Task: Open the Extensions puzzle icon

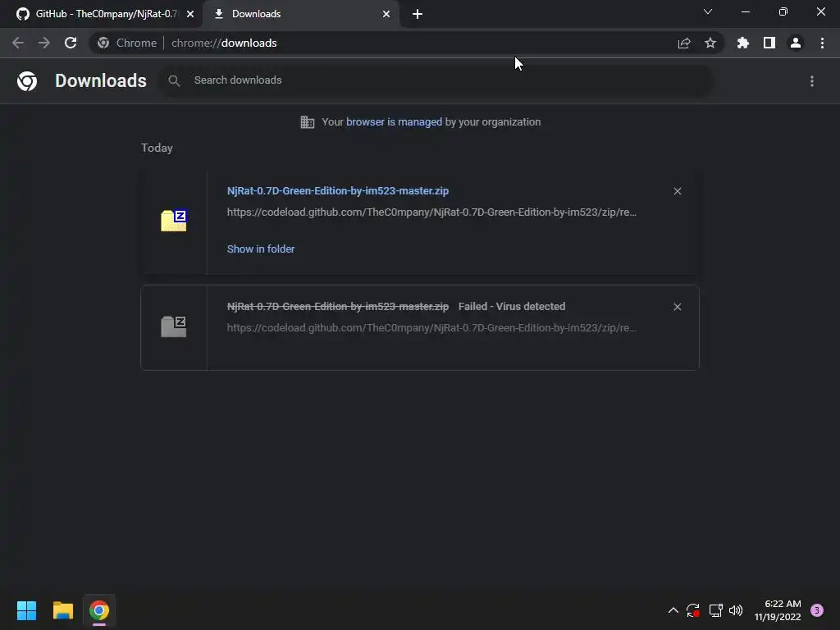Action: 743,43
